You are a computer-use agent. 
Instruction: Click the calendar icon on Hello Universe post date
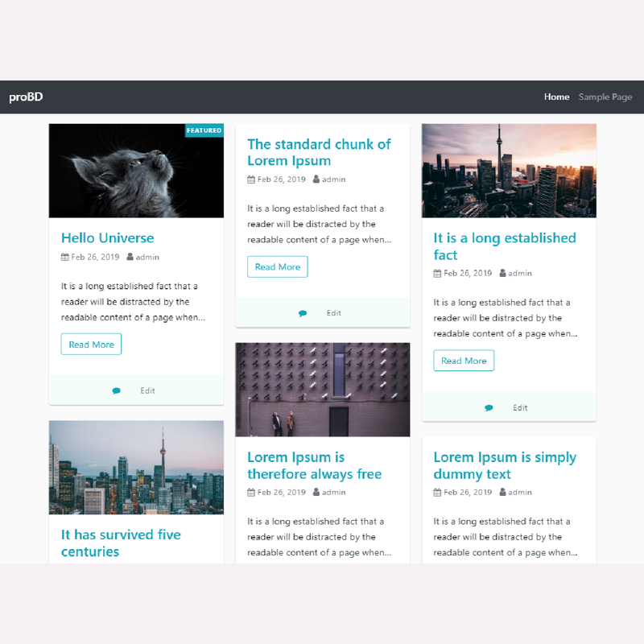click(65, 258)
